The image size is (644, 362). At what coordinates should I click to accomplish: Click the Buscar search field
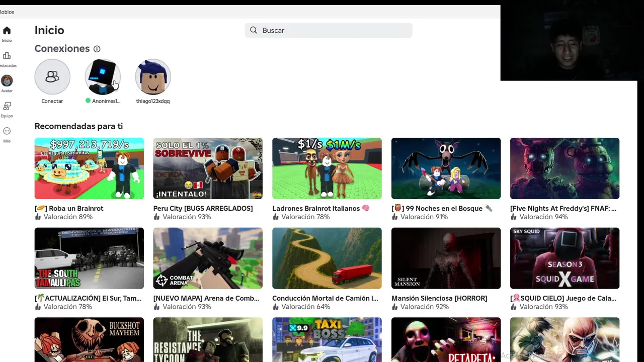point(329,30)
